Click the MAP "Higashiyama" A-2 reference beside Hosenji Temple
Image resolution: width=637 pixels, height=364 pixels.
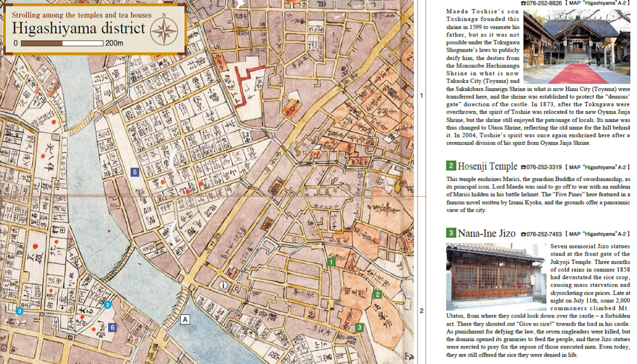tap(598, 167)
